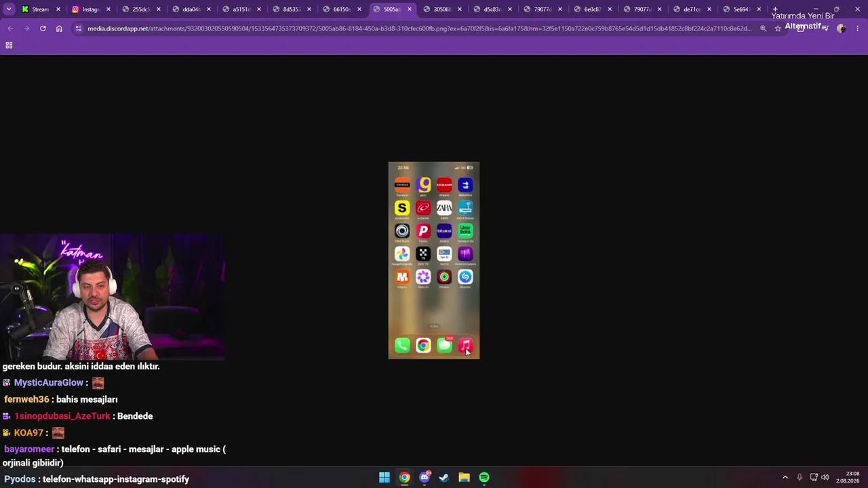868x488 pixels.
Task: Open the Akbank app icon
Action: (444, 184)
